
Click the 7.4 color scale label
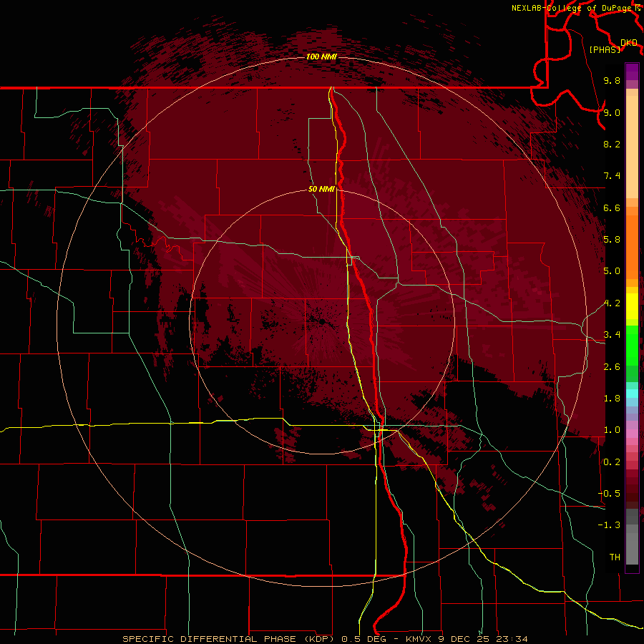click(612, 176)
